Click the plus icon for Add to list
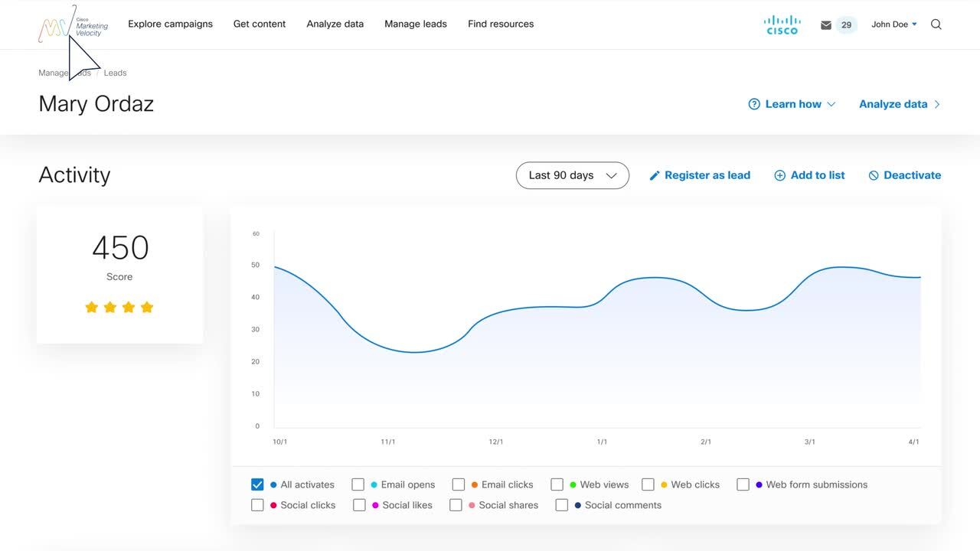This screenshot has width=980, height=551. [779, 175]
